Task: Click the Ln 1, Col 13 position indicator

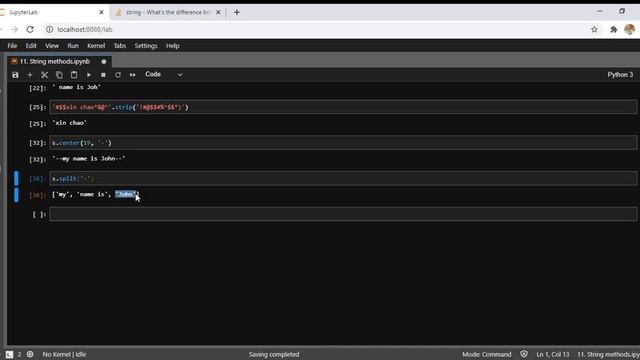Action: [553, 354]
